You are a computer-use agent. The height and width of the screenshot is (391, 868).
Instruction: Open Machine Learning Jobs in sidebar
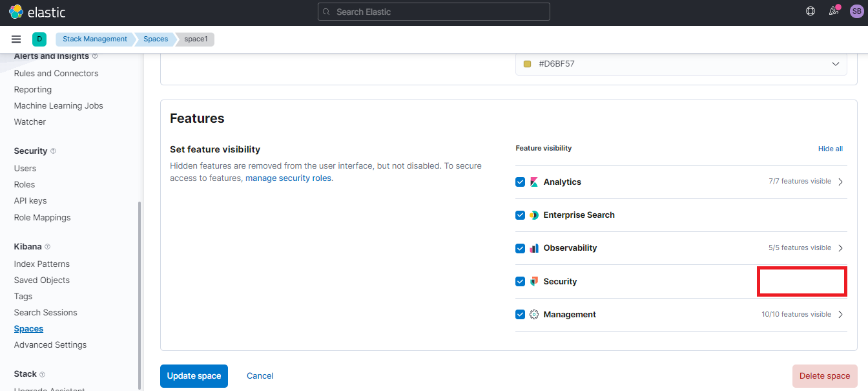coord(59,106)
